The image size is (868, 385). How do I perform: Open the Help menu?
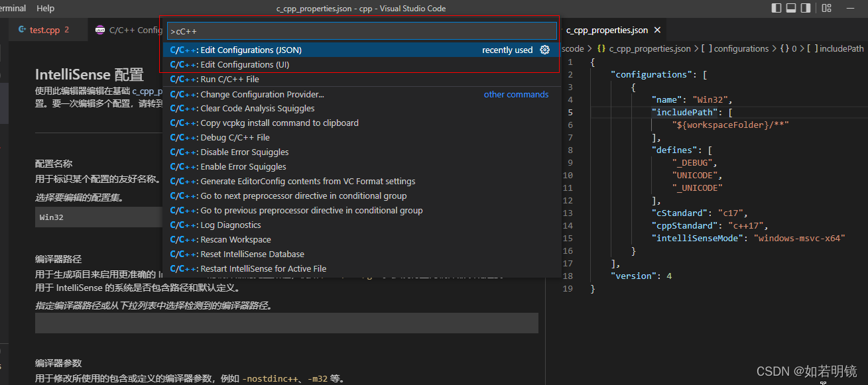coord(46,9)
